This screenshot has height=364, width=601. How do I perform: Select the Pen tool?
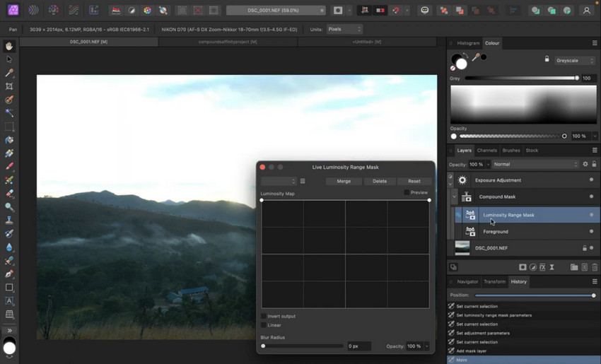tap(9, 274)
